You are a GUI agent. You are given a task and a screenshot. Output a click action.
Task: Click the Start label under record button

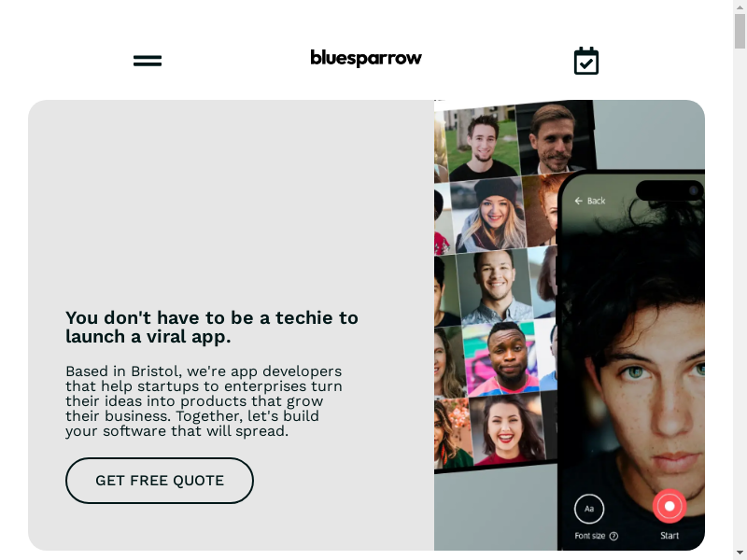(669, 536)
